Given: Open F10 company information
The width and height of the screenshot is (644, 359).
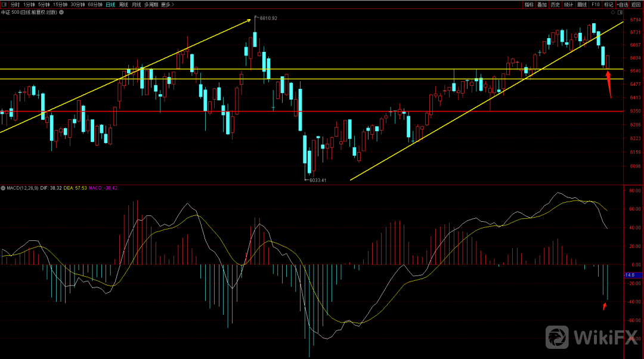Looking at the screenshot, I should coord(595,4).
